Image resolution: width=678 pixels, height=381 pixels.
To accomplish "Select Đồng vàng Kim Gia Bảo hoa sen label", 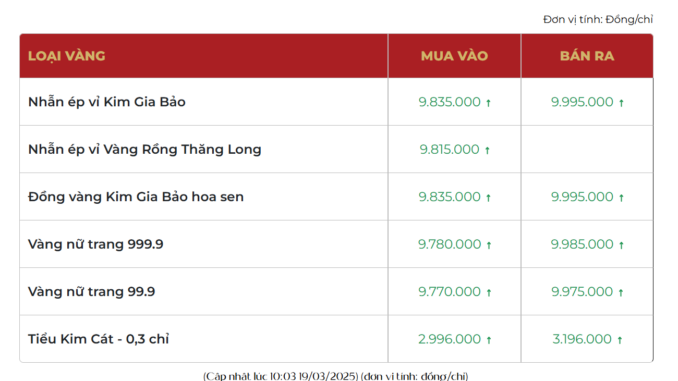I will pyautogui.click(x=136, y=197).
